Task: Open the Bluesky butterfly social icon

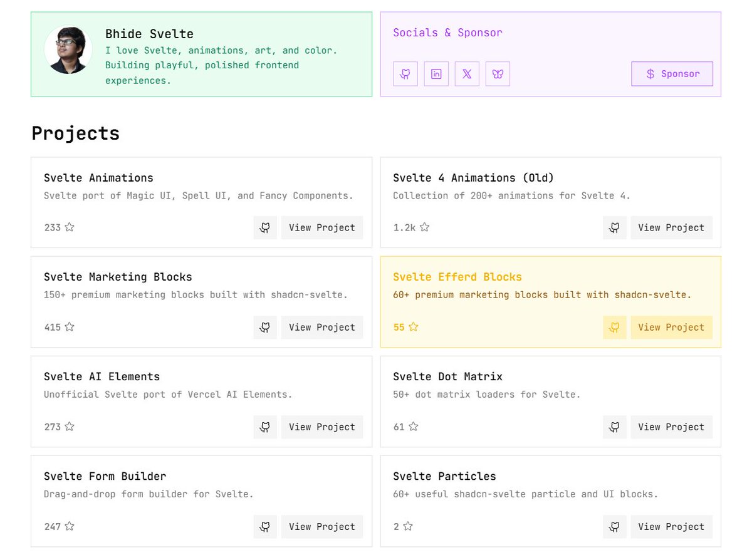Action: (498, 74)
